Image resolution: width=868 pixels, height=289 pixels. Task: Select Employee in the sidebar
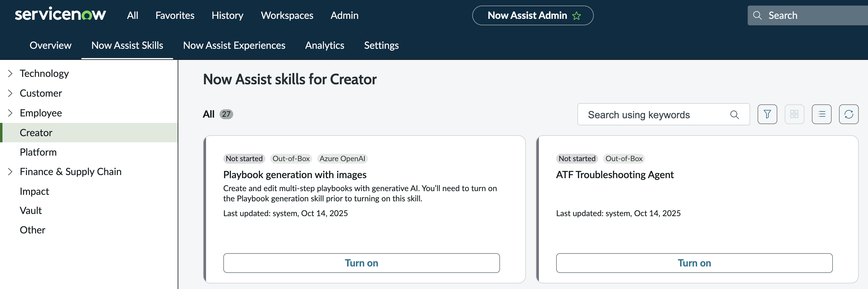41,113
